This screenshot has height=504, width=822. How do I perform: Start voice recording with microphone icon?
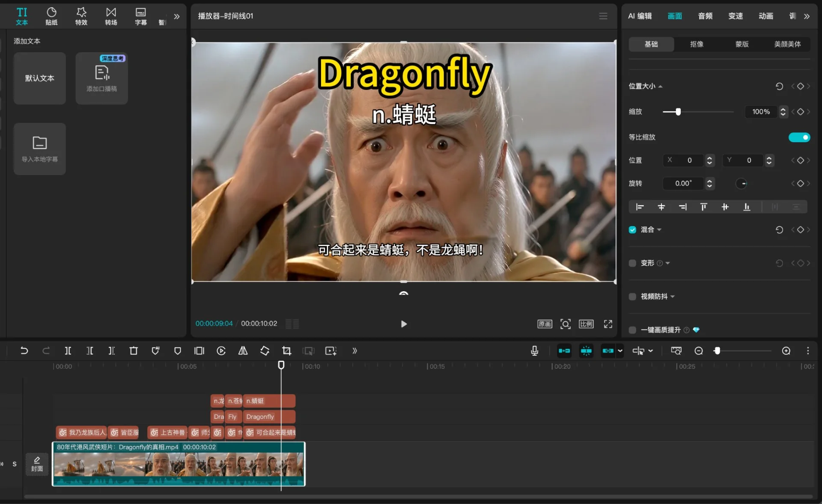tap(534, 351)
